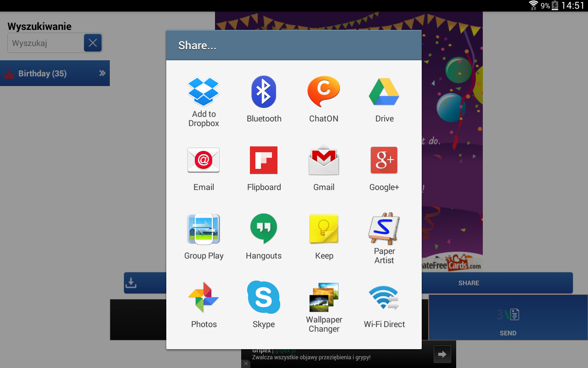Open the Email share option

point(204,170)
